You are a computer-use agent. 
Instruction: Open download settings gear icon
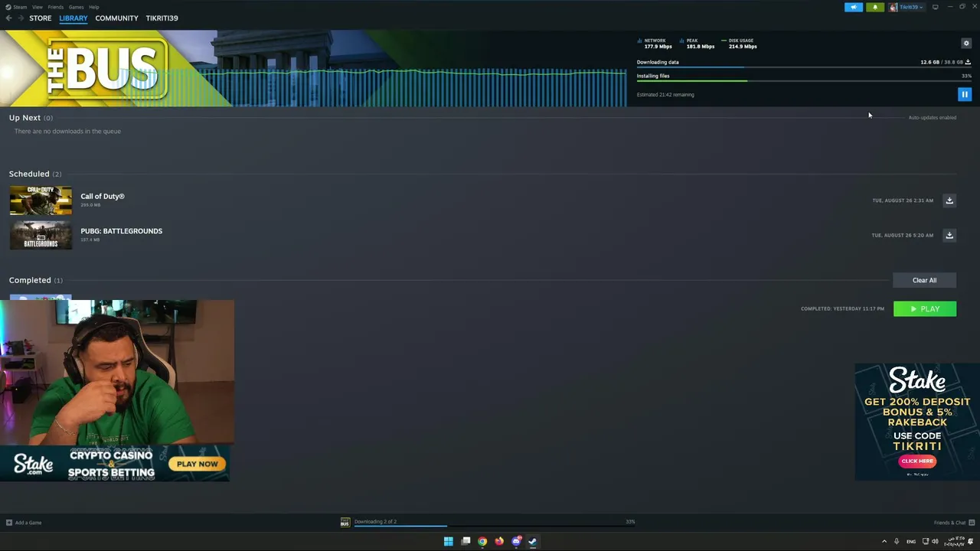point(965,44)
